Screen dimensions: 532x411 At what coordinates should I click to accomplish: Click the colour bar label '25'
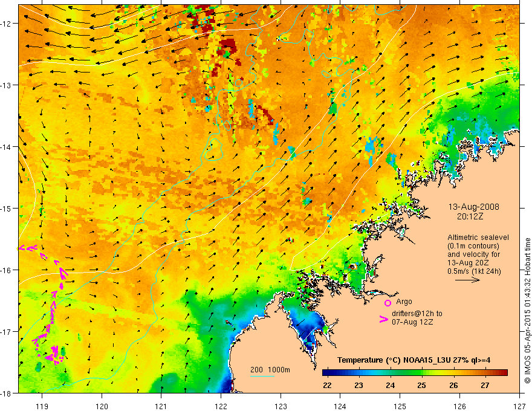coord(422,385)
